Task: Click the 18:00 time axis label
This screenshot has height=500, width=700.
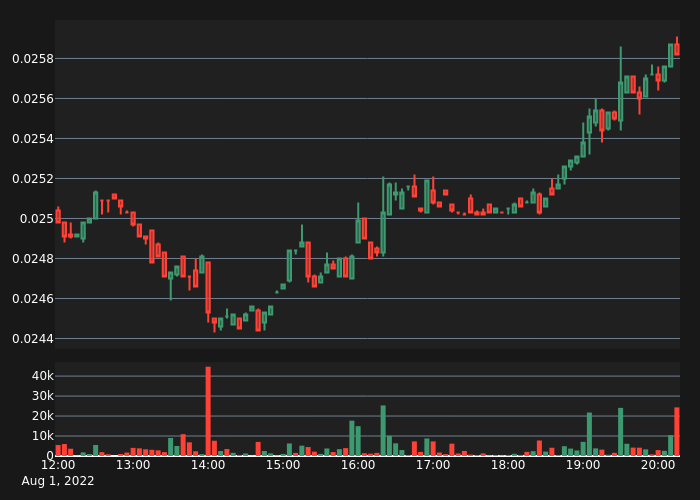Action: click(508, 465)
